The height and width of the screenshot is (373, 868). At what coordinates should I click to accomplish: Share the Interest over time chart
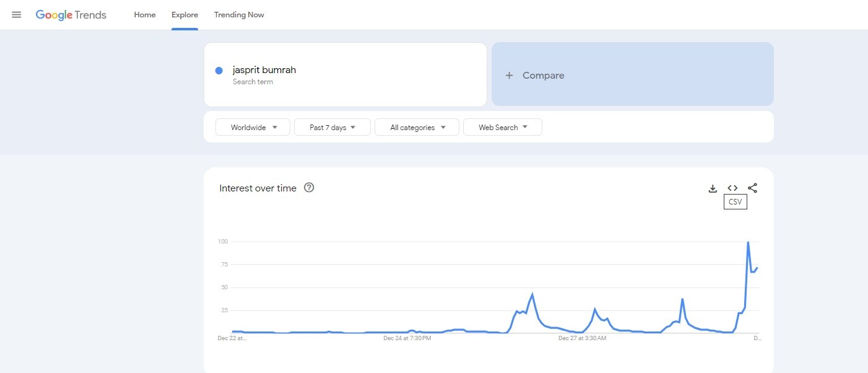click(752, 188)
